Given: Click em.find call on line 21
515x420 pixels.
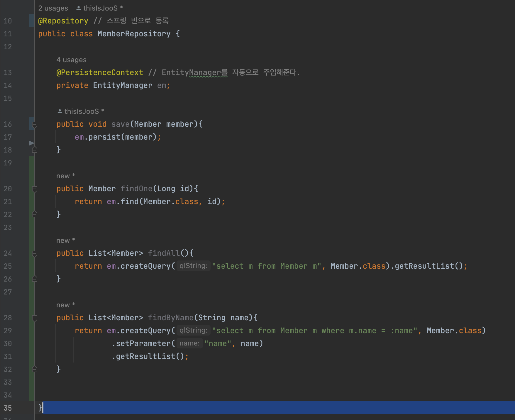Looking at the screenshot, I should (x=123, y=201).
